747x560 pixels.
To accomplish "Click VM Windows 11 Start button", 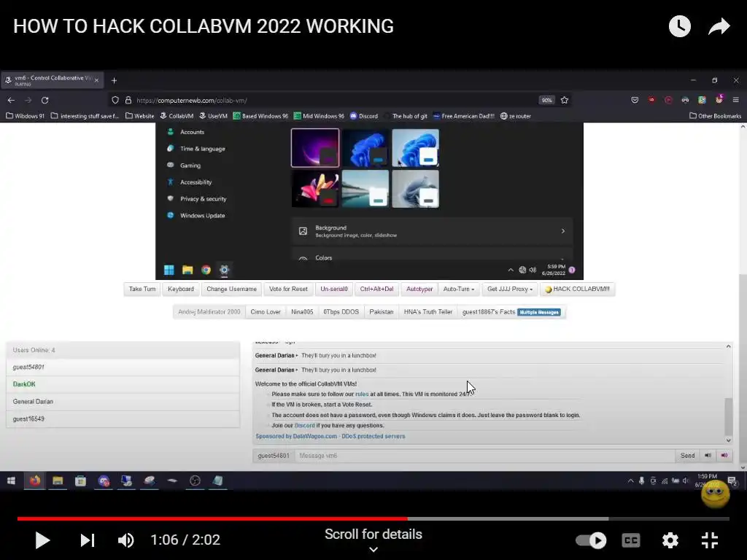I will [x=169, y=270].
